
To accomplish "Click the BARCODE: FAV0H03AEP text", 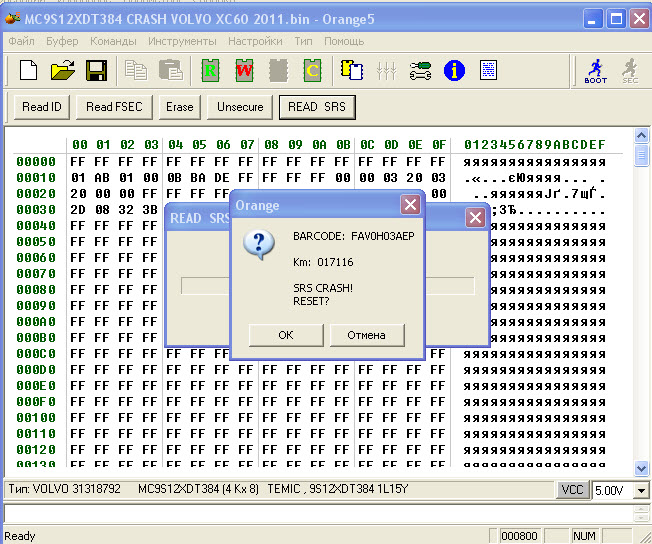I will click(x=354, y=236).
